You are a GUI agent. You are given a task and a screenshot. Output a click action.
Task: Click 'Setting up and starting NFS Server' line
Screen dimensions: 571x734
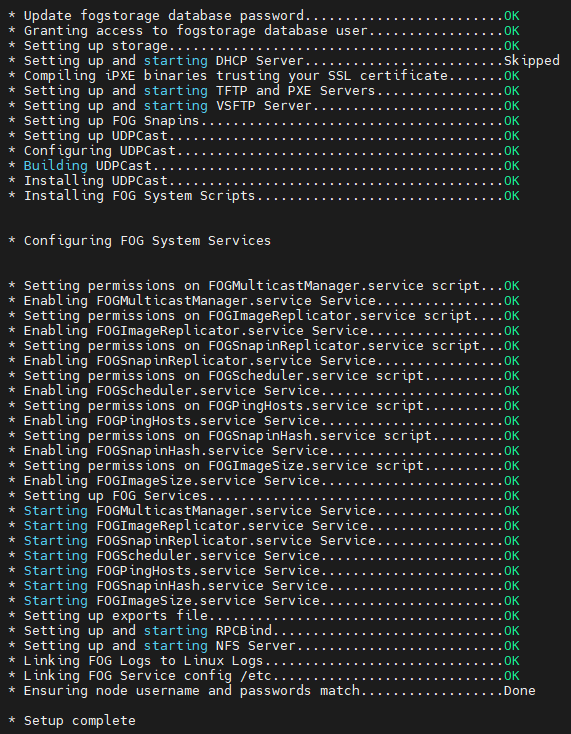264,645
